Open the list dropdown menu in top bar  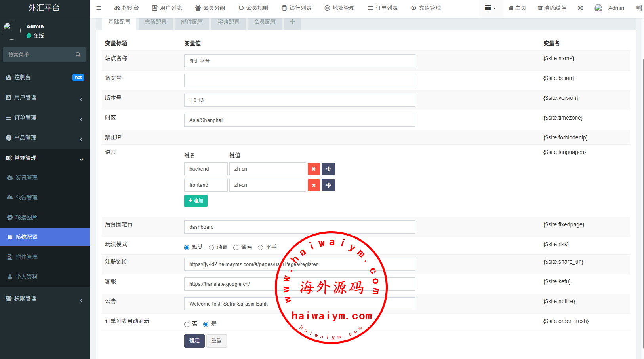[490, 8]
